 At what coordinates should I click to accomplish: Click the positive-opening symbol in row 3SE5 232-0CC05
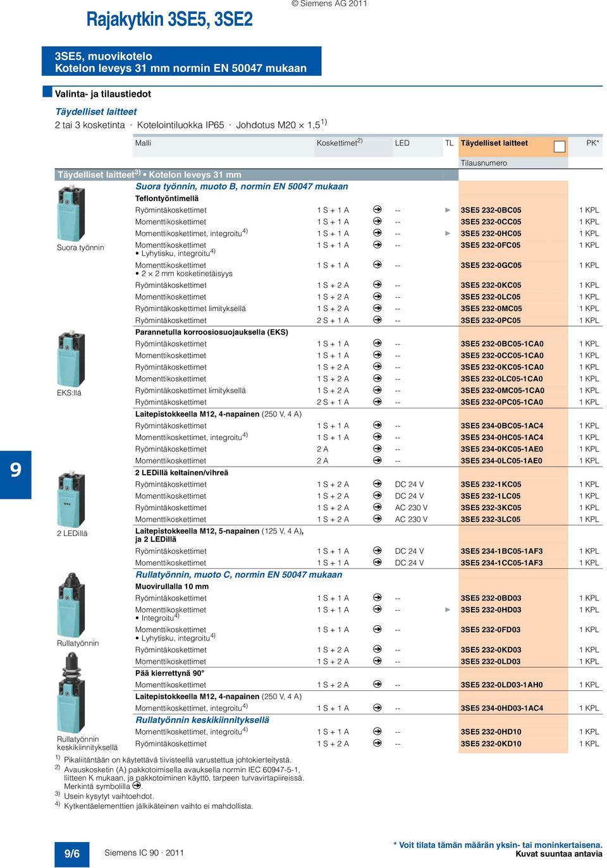point(377,221)
